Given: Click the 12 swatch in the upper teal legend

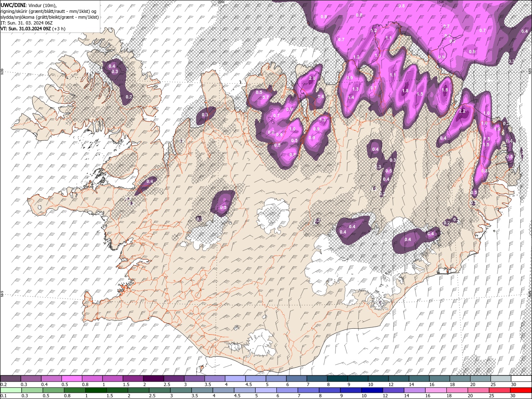Looking at the screenshot, I should click(399, 379).
